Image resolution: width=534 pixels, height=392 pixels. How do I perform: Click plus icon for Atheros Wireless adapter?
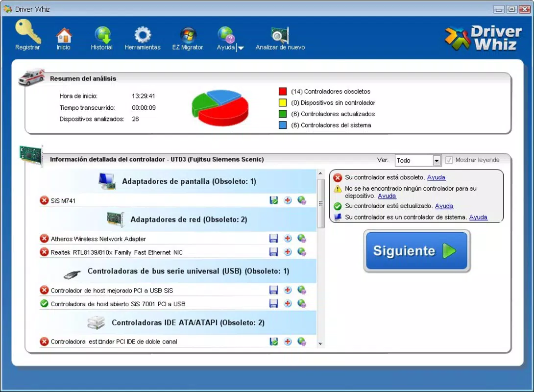[x=288, y=239]
